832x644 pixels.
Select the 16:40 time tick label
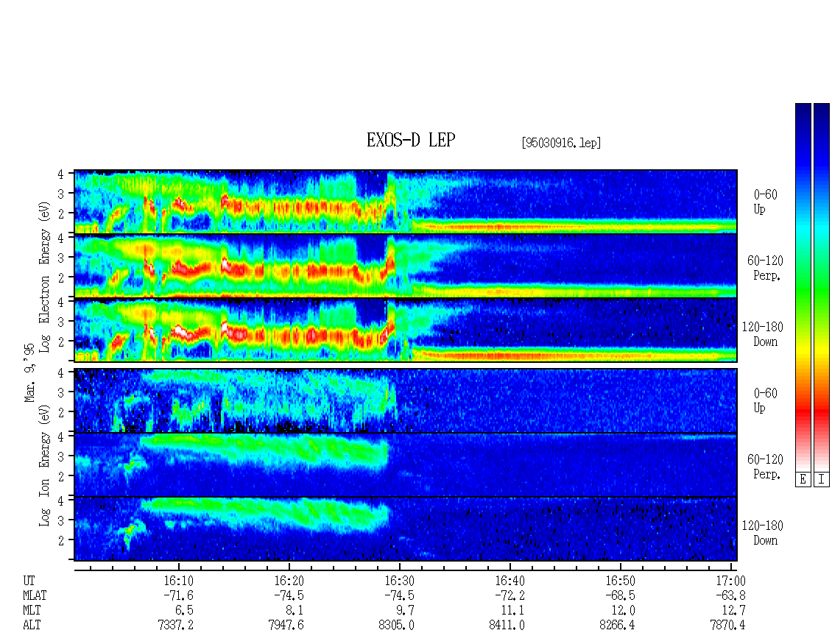click(x=510, y=581)
